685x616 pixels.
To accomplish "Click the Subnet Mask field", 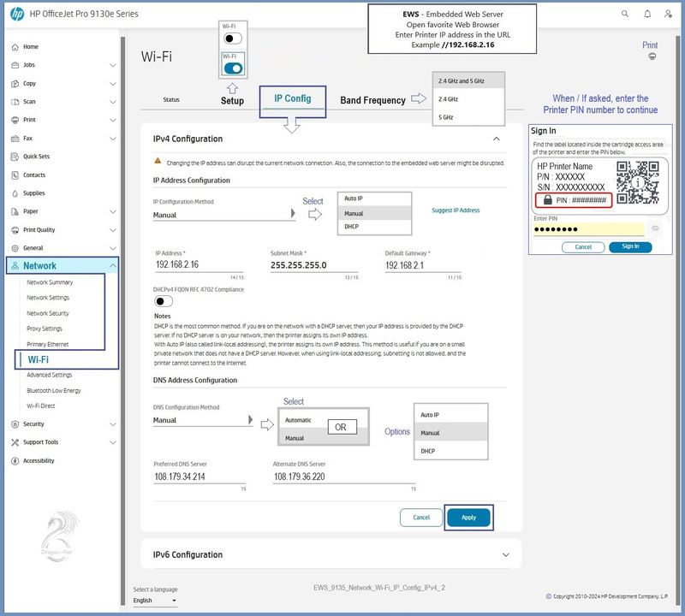I will point(314,265).
